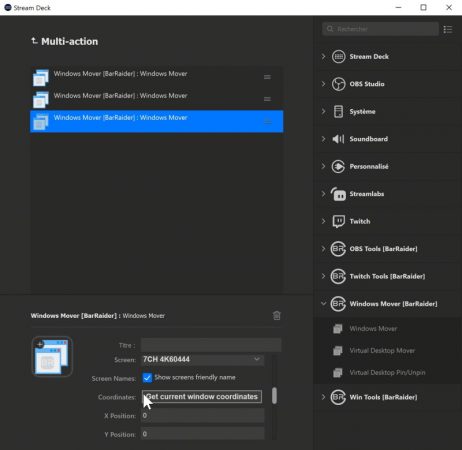Click Soundboard label
462x450 pixels.
369,139
